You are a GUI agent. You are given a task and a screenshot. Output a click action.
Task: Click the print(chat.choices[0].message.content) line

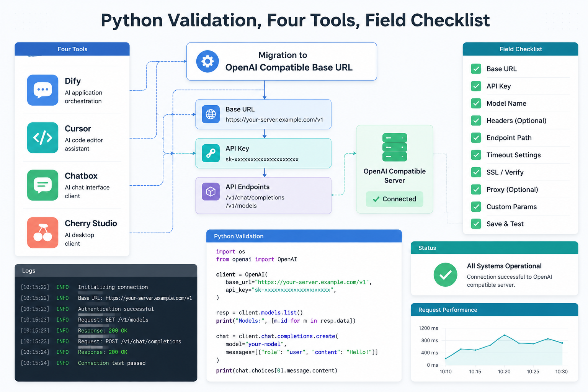coord(277,371)
